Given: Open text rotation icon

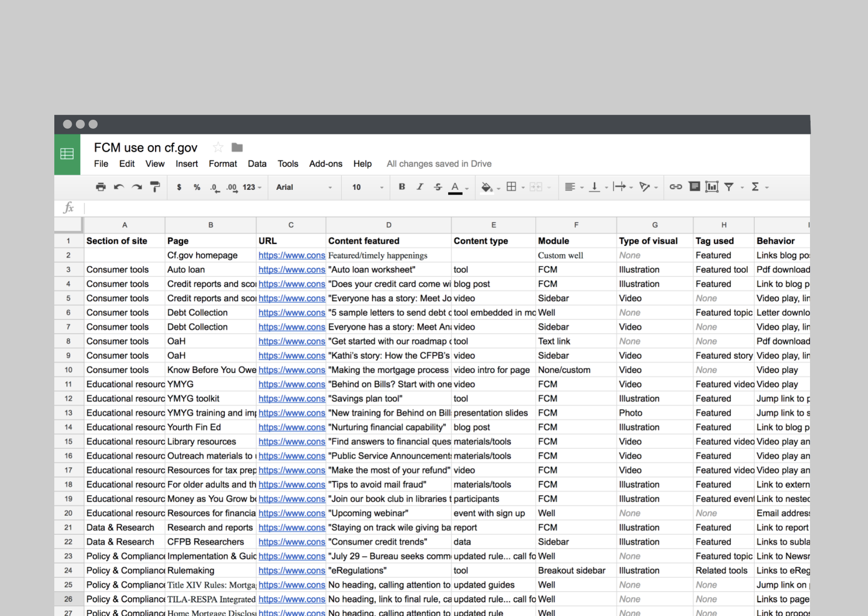Looking at the screenshot, I should [644, 187].
